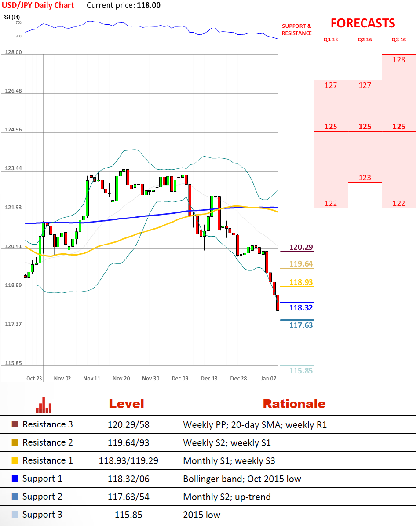Image resolution: width=420 pixels, height=526 pixels.
Task: Click the Support 1 row label
Action: (x=42, y=479)
